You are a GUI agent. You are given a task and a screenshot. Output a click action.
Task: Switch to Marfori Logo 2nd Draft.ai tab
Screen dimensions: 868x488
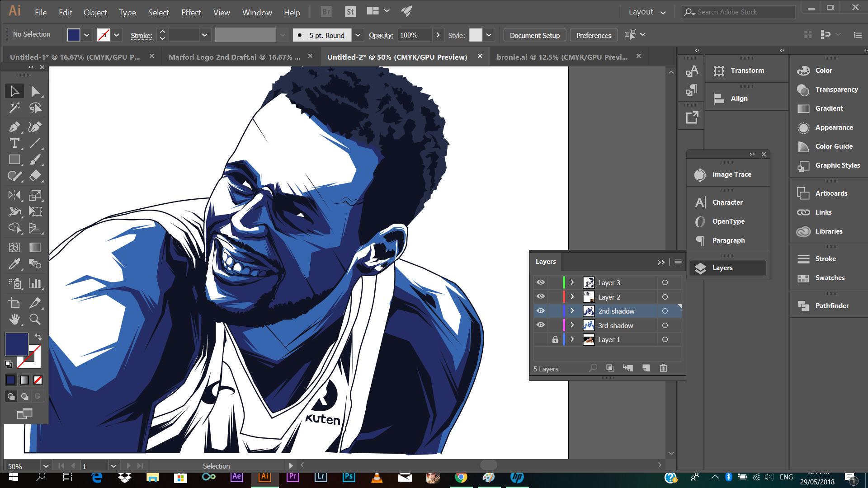click(x=234, y=57)
